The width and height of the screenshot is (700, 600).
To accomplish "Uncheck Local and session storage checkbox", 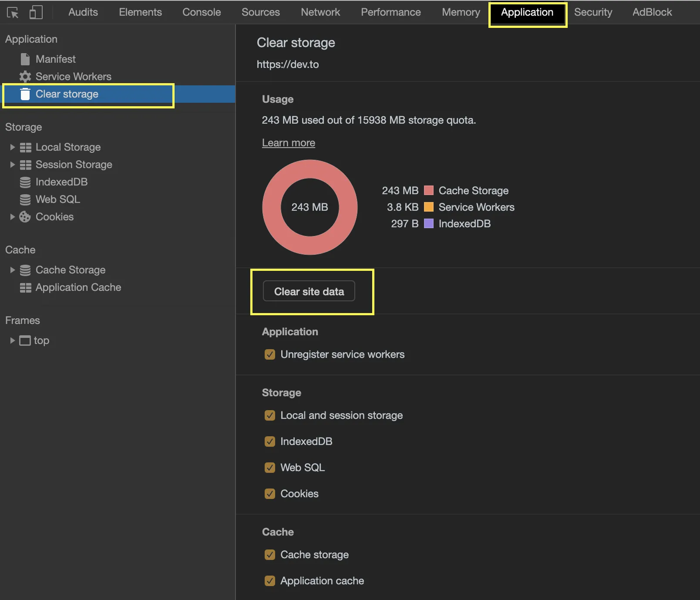I will (x=270, y=415).
